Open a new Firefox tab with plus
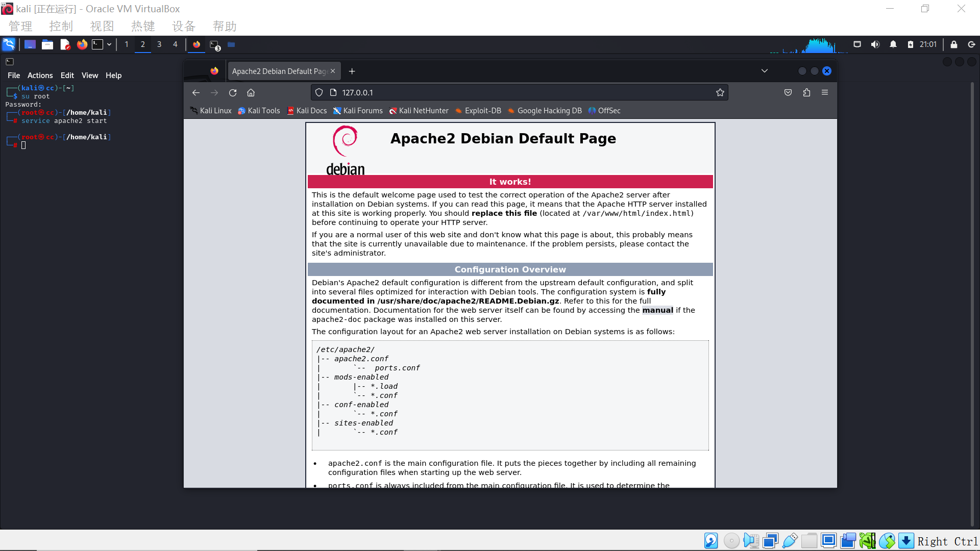The width and height of the screenshot is (980, 551). tap(352, 71)
